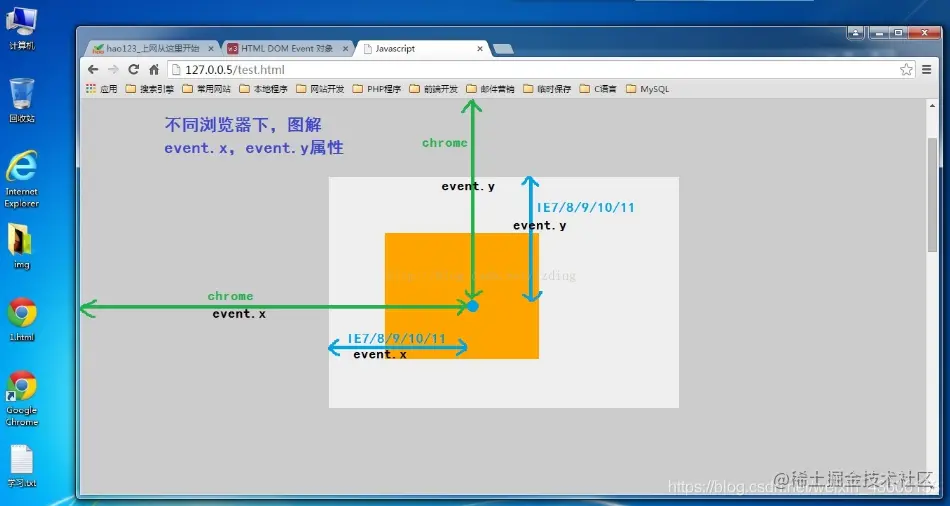The height and width of the screenshot is (506, 950).
Task: Select the img folder on desktop
Action: 21,246
